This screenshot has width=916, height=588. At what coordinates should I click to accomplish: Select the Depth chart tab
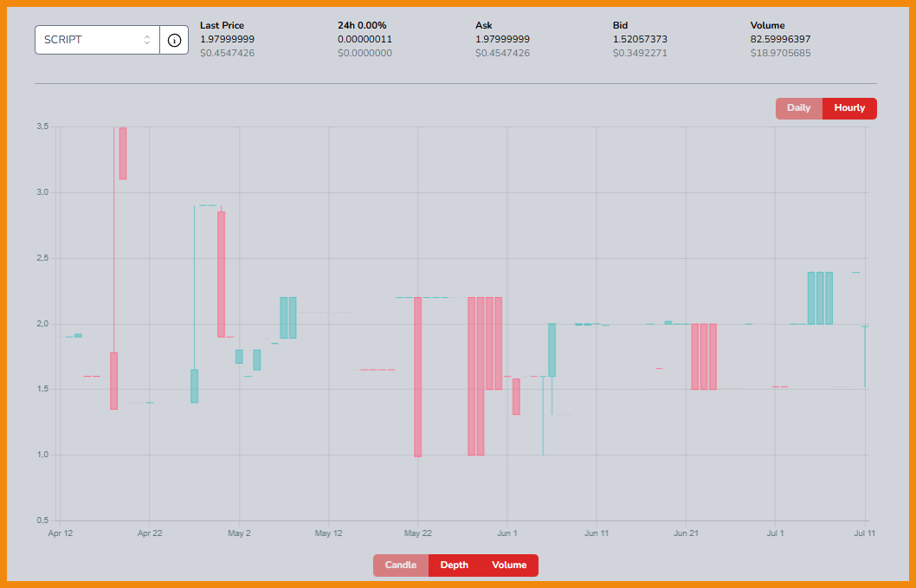(x=455, y=565)
